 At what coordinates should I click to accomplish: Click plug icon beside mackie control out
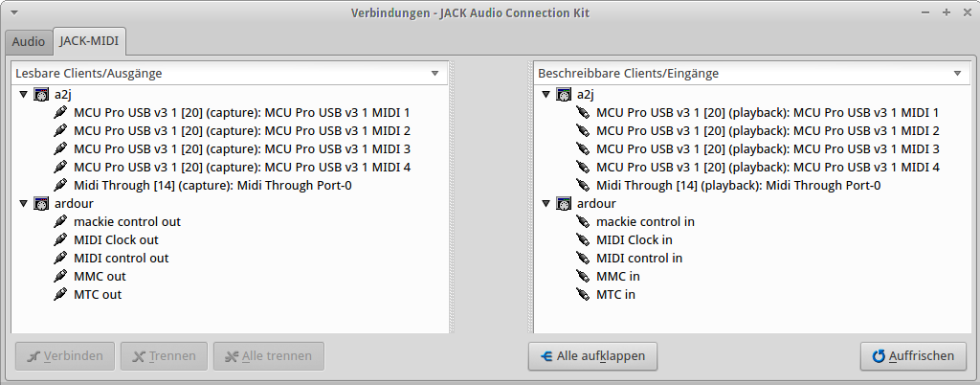click(61, 222)
